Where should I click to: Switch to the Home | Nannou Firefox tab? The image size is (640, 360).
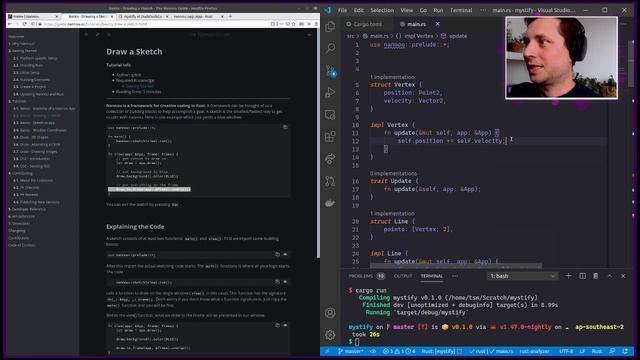click(33, 16)
